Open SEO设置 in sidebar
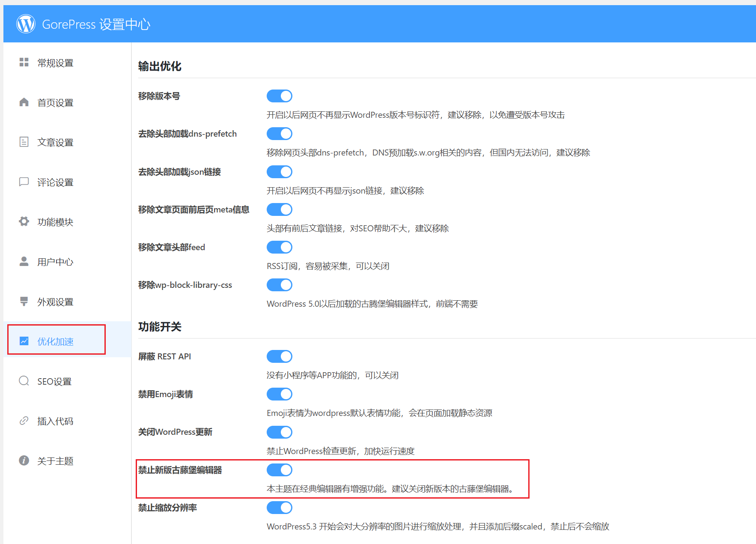Viewport: 756px width, 544px height. [67, 381]
